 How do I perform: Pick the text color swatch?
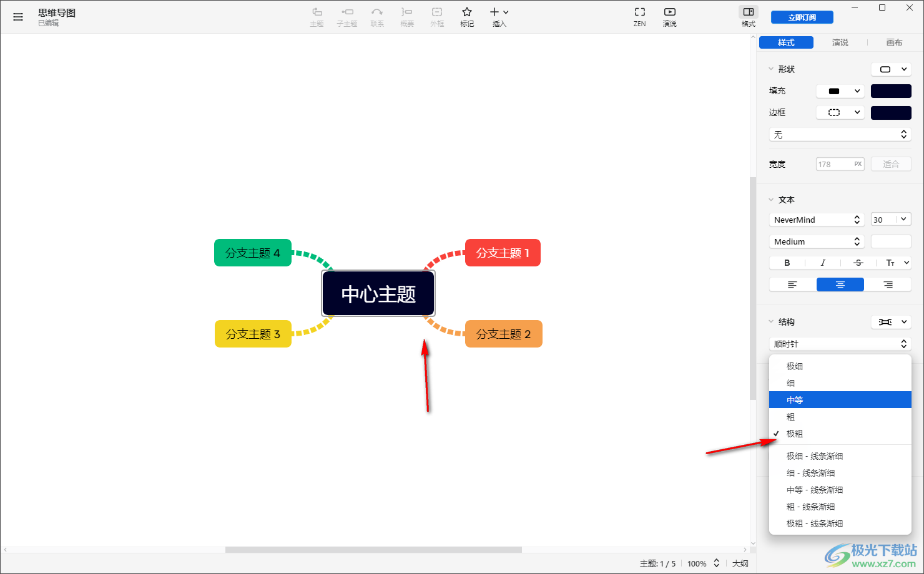[x=891, y=241]
